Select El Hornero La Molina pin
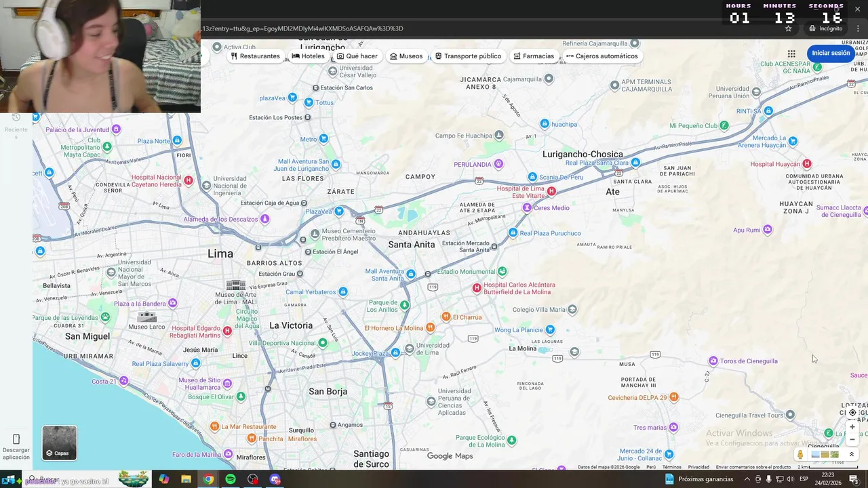The height and width of the screenshot is (488, 868). (430, 327)
